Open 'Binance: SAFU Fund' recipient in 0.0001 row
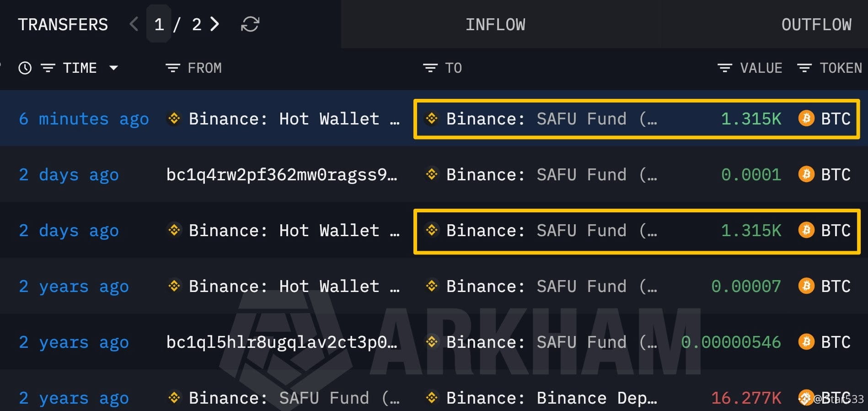 (552, 175)
